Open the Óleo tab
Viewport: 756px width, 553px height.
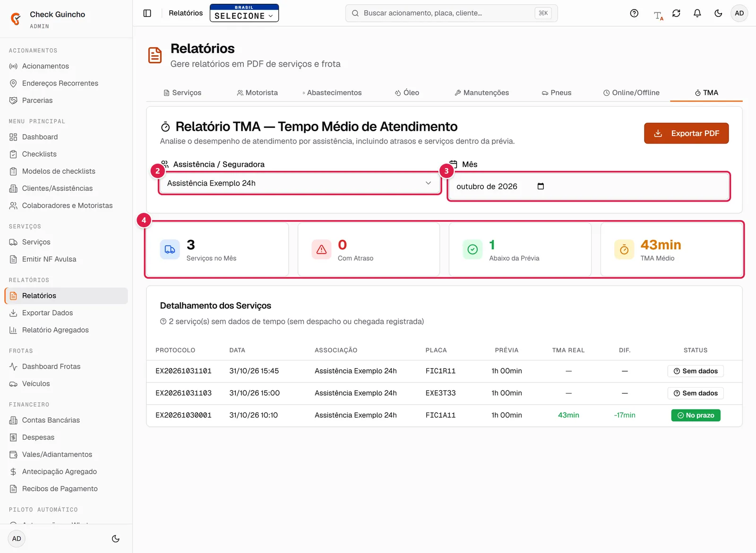coord(407,93)
